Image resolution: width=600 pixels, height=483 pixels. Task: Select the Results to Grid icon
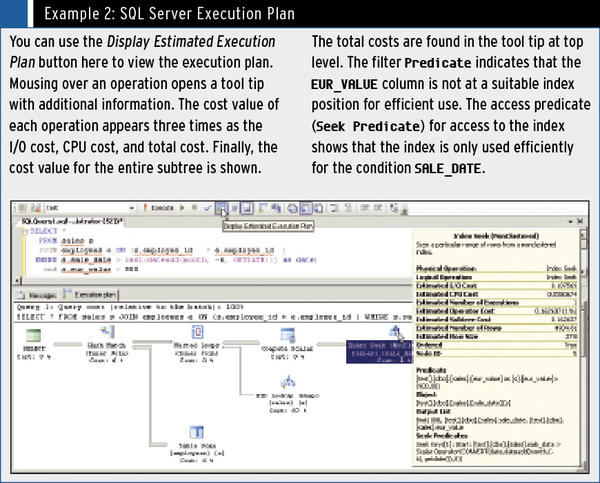tap(306, 208)
